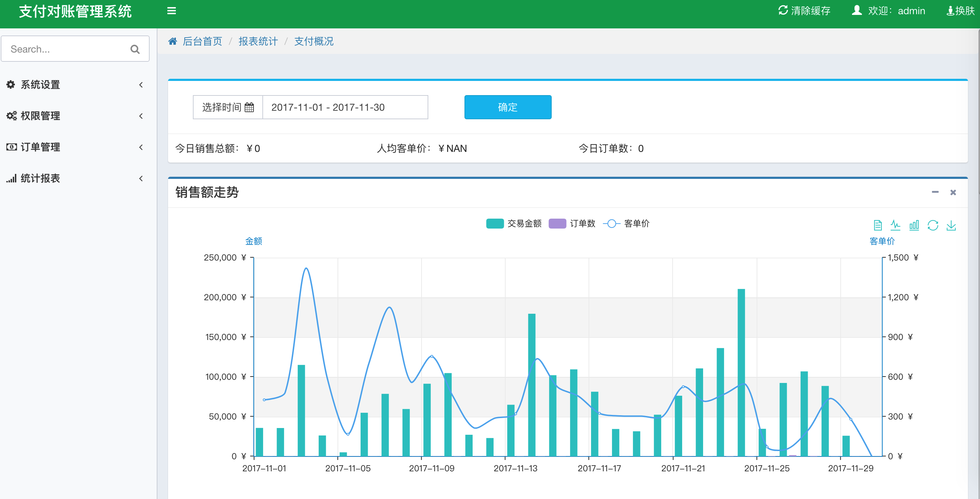Screen dimensions: 980x499
Task: Click the home icon in breadcrumb
Action: point(173,41)
